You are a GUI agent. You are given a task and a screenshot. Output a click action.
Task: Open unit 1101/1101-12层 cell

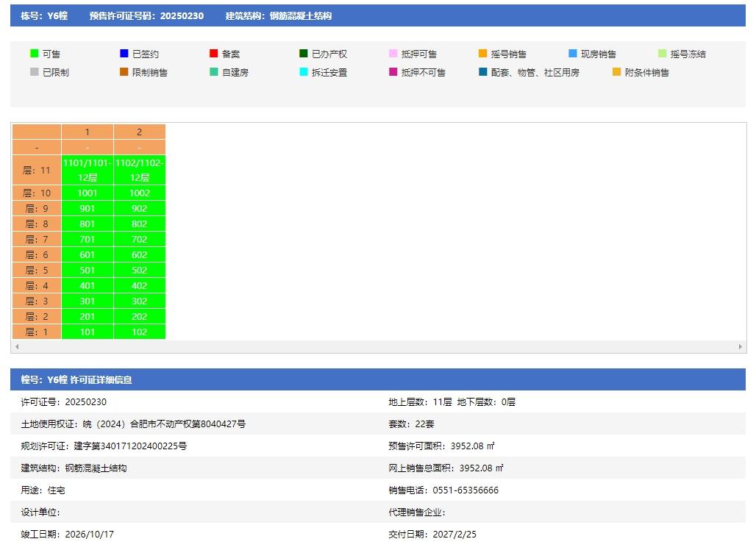pyautogui.click(x=88, y=170)
